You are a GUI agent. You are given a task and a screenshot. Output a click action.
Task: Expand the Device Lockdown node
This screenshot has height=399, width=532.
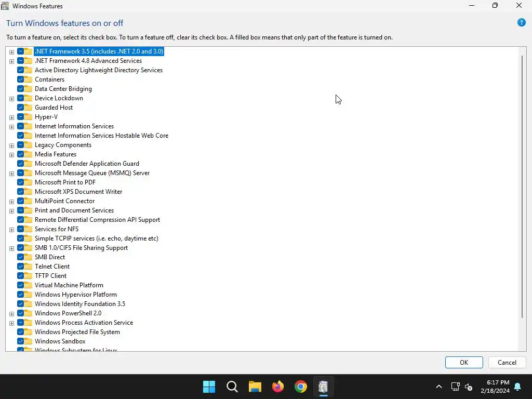(11, 99)
